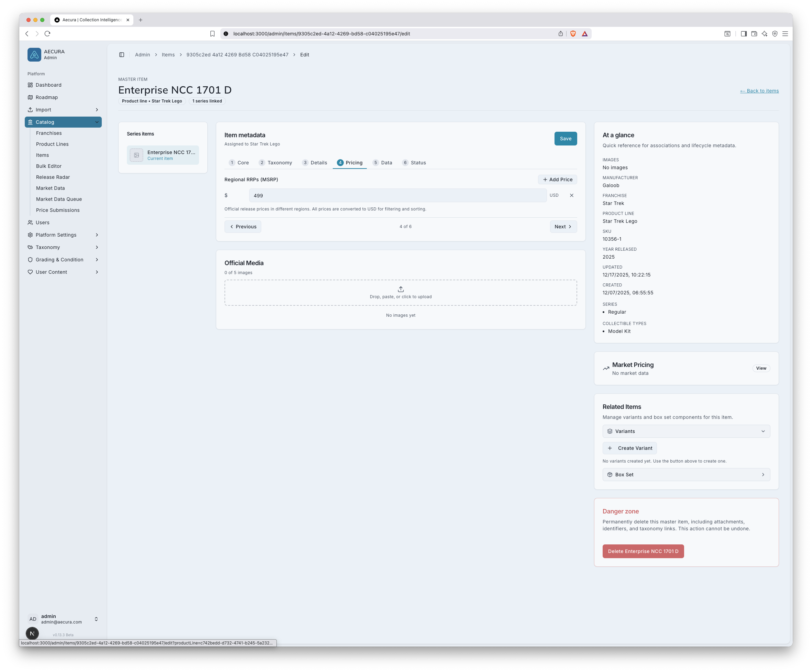The width and height of the screenshot is (812, 672).
Task: Click the Brave Shields icon
Action: click(x=573, y=34)
